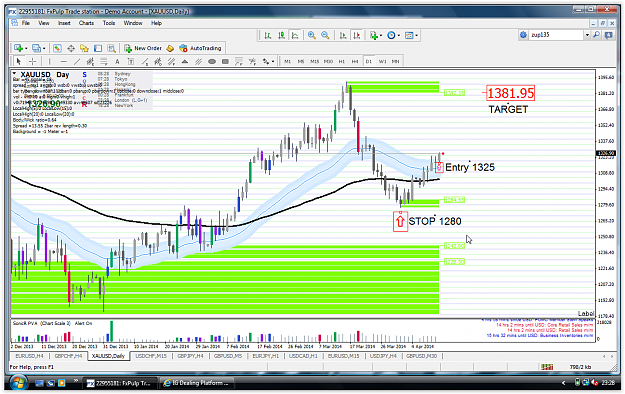
Task: Open the New Chart icon
Action: tap(18, 48)
